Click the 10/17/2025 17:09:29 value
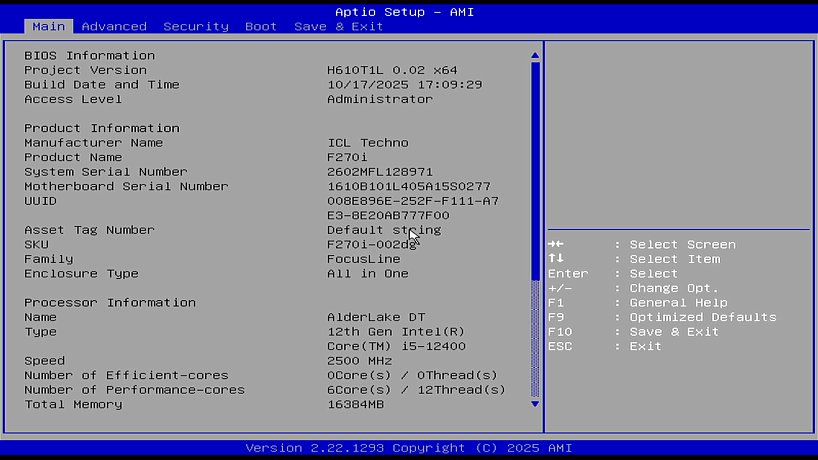Image resolution: width=818 pixels, height=460 pixels. point(405,84)
